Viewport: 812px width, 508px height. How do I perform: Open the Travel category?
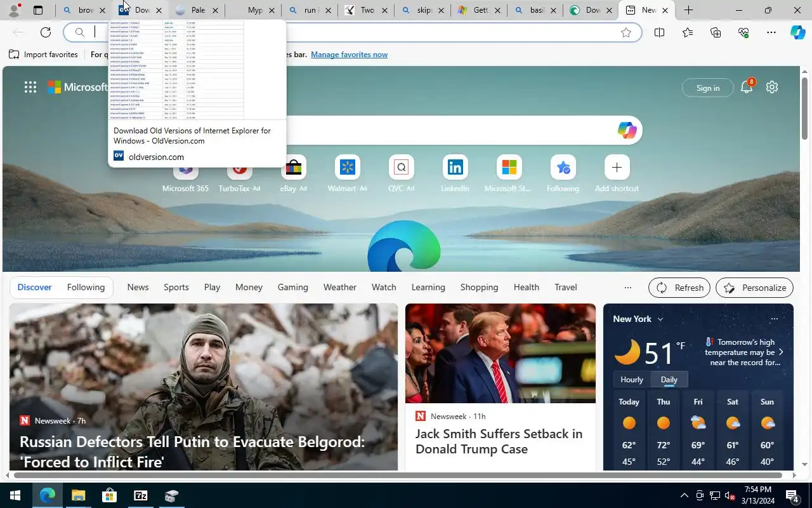tap(566, 288)
